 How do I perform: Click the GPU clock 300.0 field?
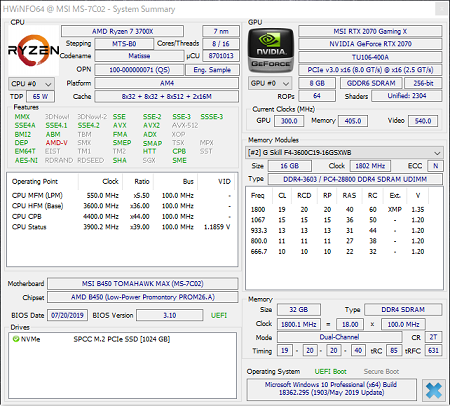[289, 121]
